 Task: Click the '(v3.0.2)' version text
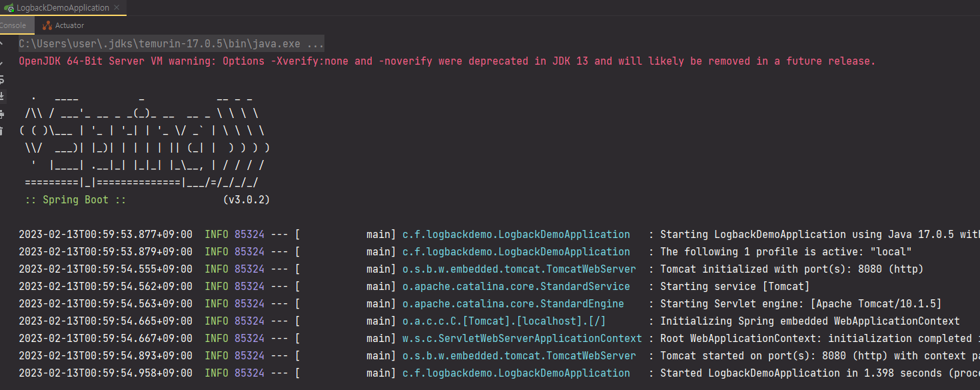click(x=246, y=200)
